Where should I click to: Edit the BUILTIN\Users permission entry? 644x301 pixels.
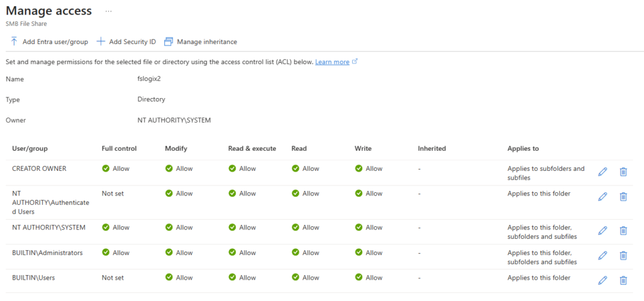[602, 280]
